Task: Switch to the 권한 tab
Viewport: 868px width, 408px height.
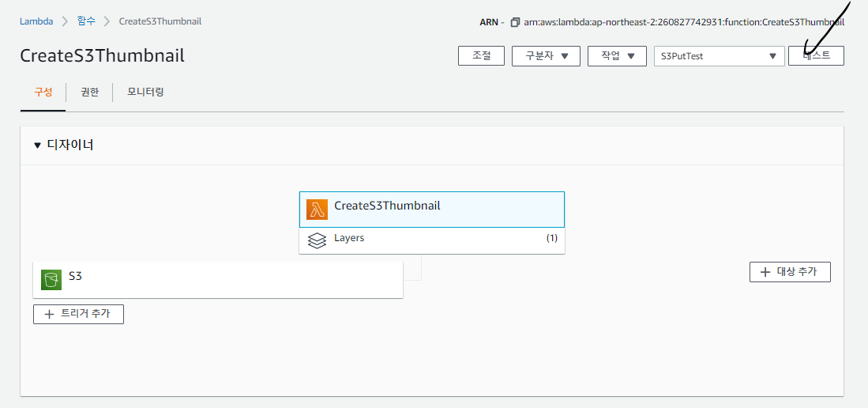Action: (x=90, y=92)
